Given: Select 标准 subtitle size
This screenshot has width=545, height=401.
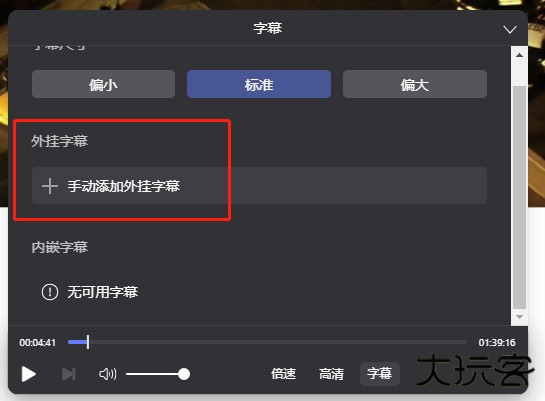Looking at the screenshot, I should tap(259, 84).
